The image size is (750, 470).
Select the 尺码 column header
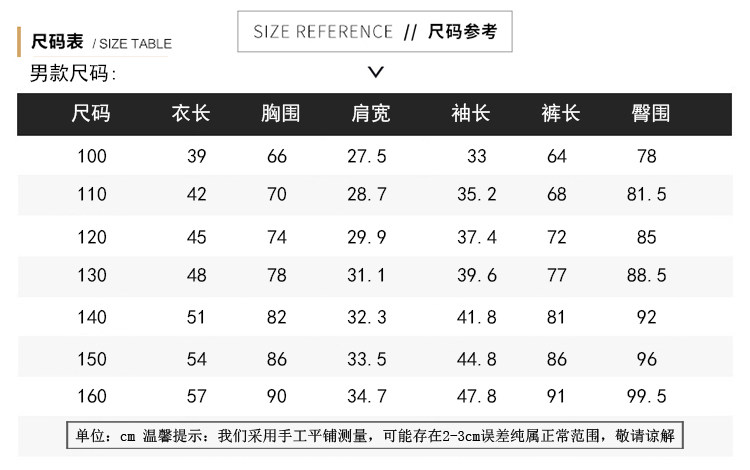click(91, 113)
